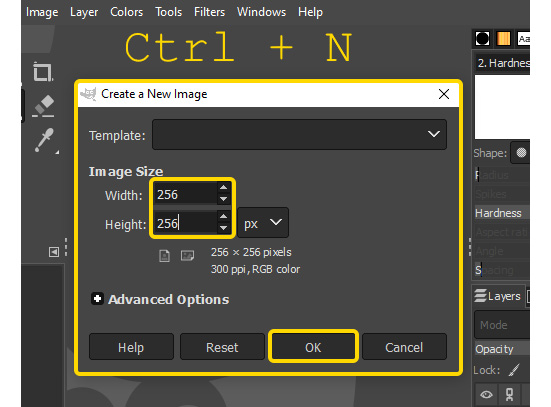This screenshot has width=551, height=407.
Task: Increase Height with the up arrow
Action: pos(223,216)
